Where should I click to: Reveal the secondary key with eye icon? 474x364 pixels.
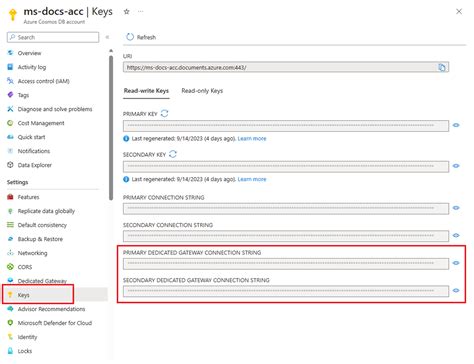(456, 166)
